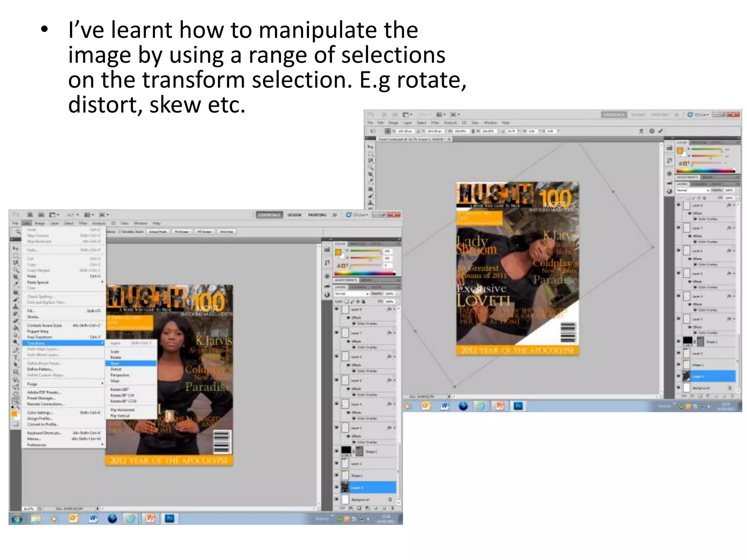The image size is (747, 560).
Task: Click foreground color swatch in left Color panel
Action: click(x=338, y=252)
